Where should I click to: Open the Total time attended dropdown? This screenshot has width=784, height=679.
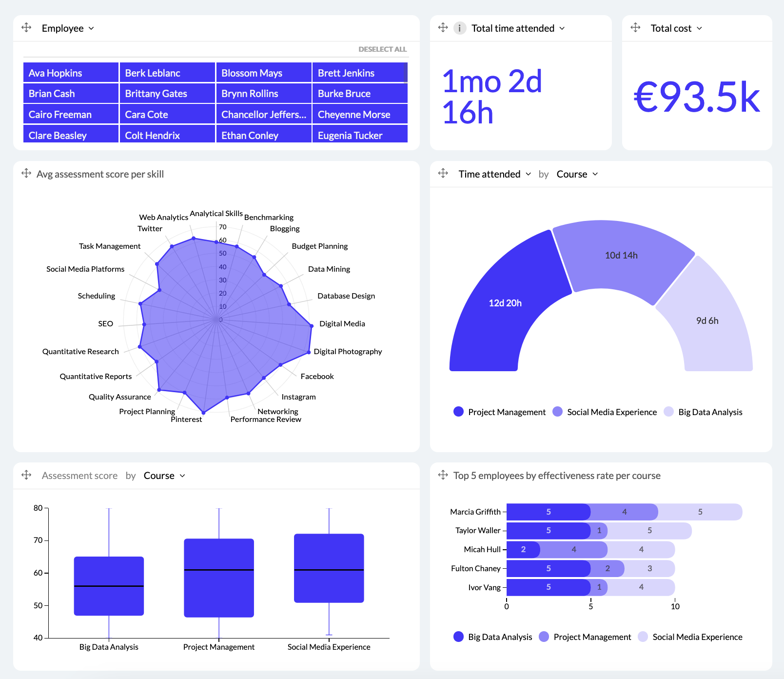[x=518, y=28]
